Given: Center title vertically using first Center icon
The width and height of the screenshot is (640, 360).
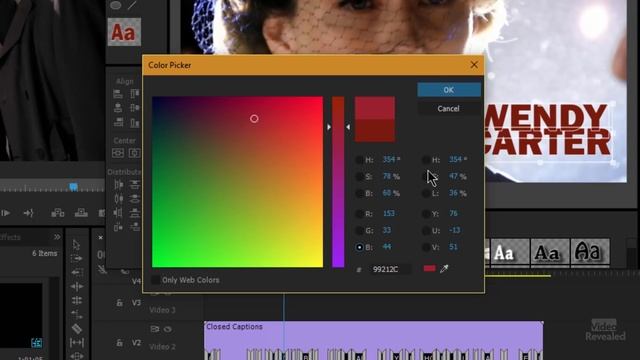Looking at the screenshot, I should pyautogui.click(x=118, y=153).
